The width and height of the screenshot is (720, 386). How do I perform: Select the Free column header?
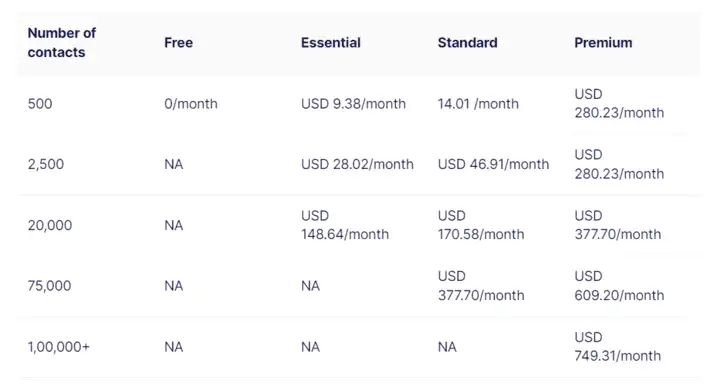[x=179, y=43]
